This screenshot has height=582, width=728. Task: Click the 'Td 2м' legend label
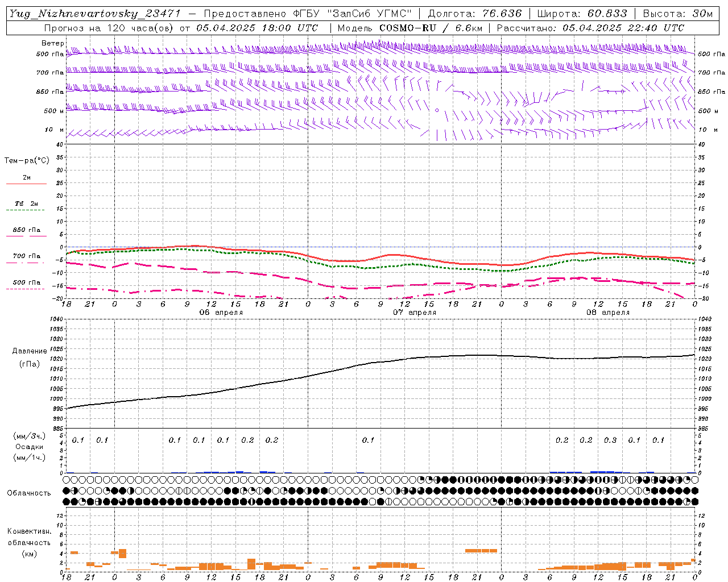click(26, 203)
